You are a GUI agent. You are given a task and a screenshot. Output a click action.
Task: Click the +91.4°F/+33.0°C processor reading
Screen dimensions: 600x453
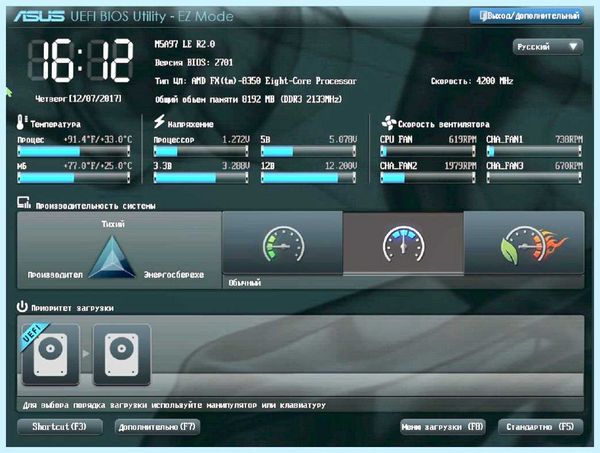pyautogui.click(x=98, y=139)
